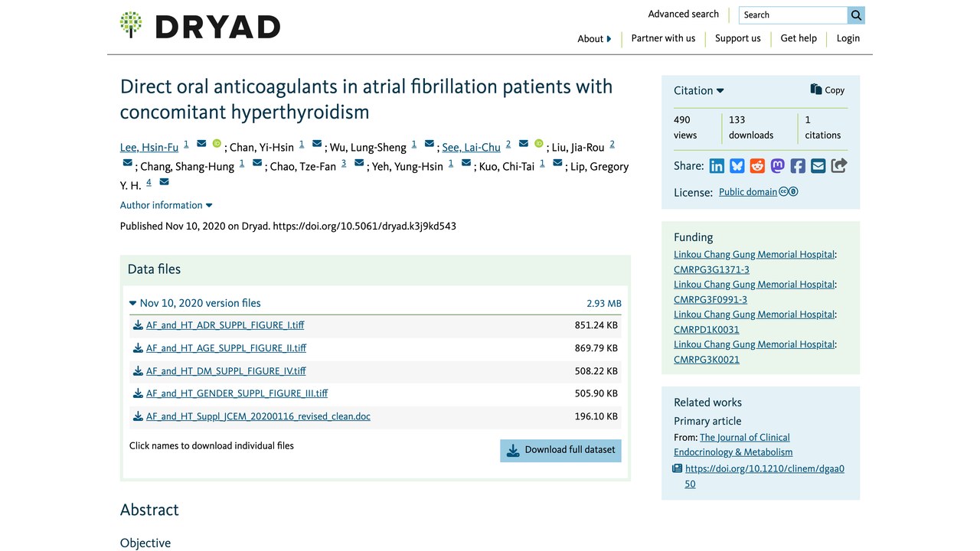This screenshot has height=551, width=980.
Task: Click the generic share arrow icon
Action: pos(839,166)
